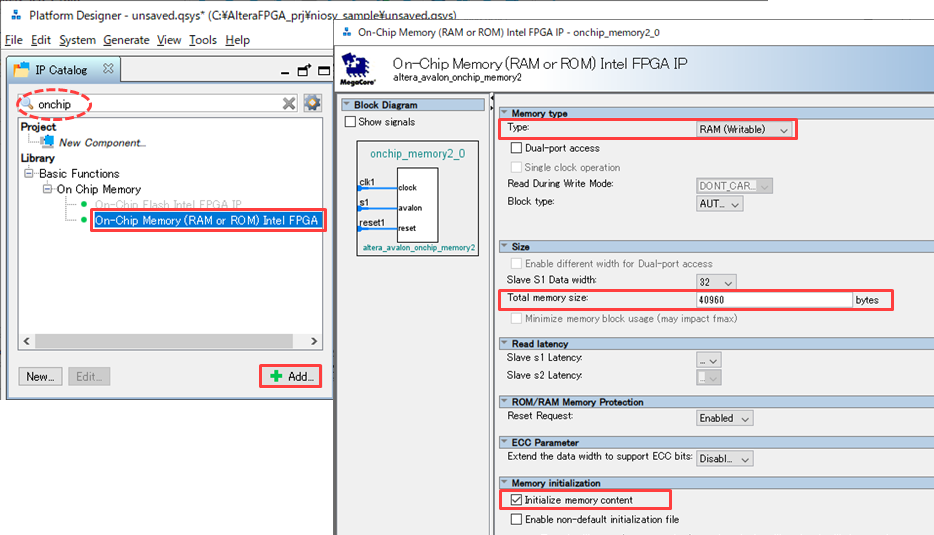Collapse the ECC Parameter section
The width and height of the screenshot is (934, 535).
[x=505, y=441]
